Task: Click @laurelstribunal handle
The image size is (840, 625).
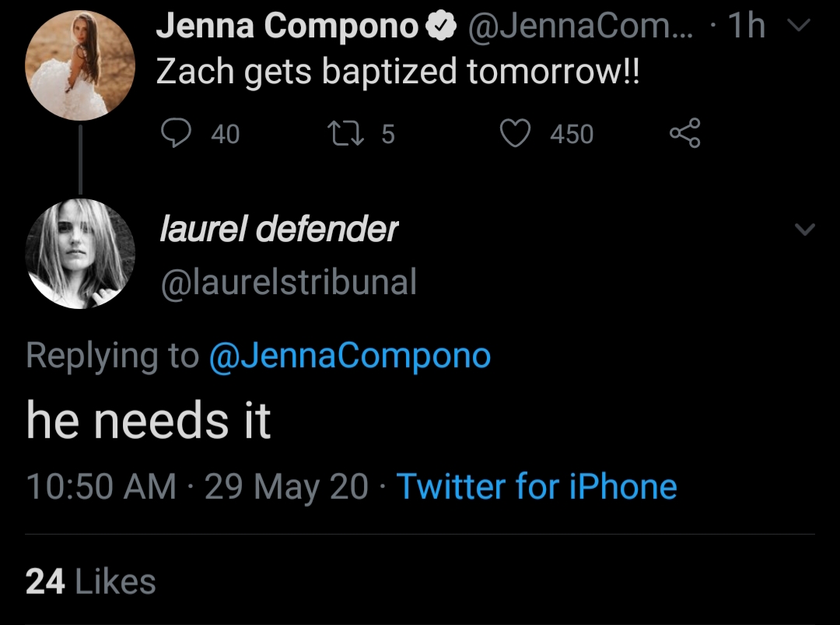Action: (x=289, y=282)
